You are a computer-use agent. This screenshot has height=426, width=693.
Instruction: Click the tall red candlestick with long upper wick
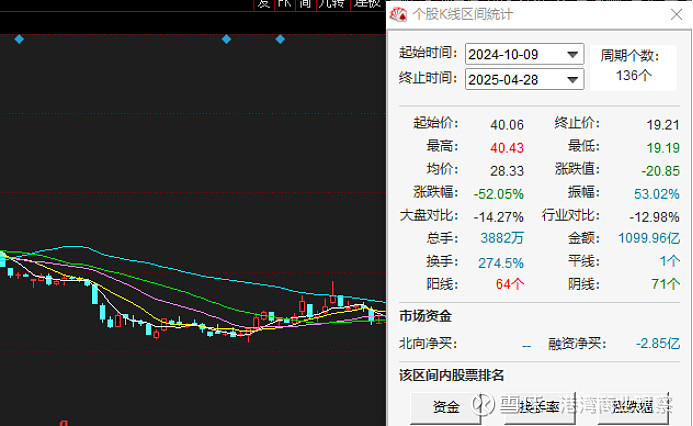pos(333,293)
